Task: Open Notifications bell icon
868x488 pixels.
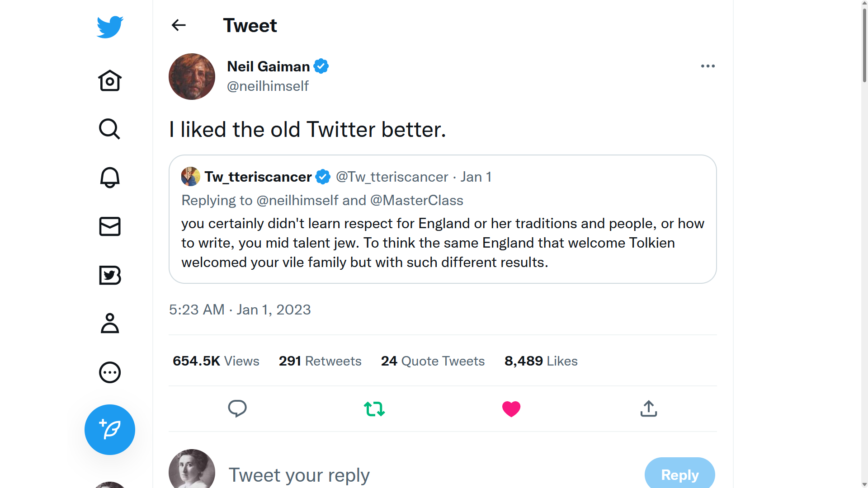Action: point(110,178)
